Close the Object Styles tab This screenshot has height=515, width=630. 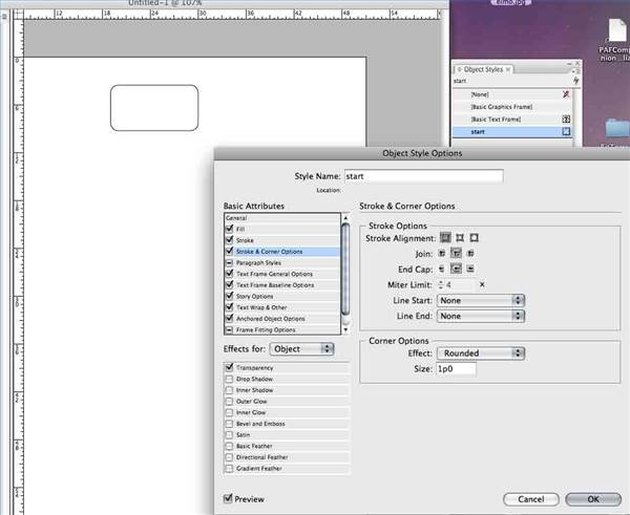[508, 69]
